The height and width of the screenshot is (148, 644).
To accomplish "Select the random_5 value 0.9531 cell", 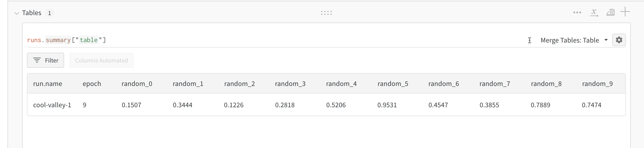I will coord(387,105).
